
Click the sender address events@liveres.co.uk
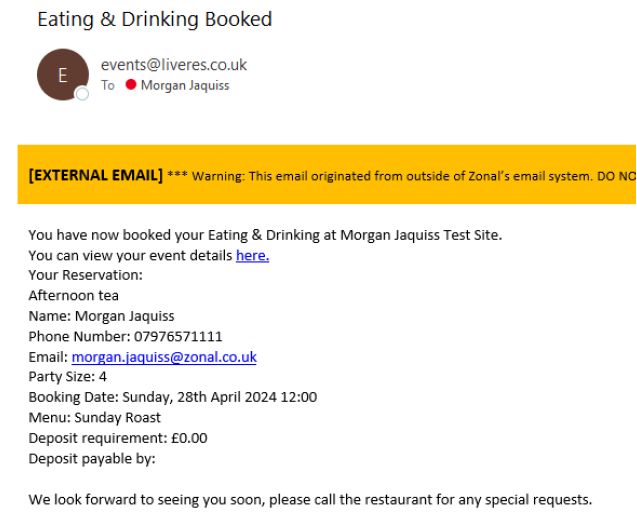(x=174, y=65)
